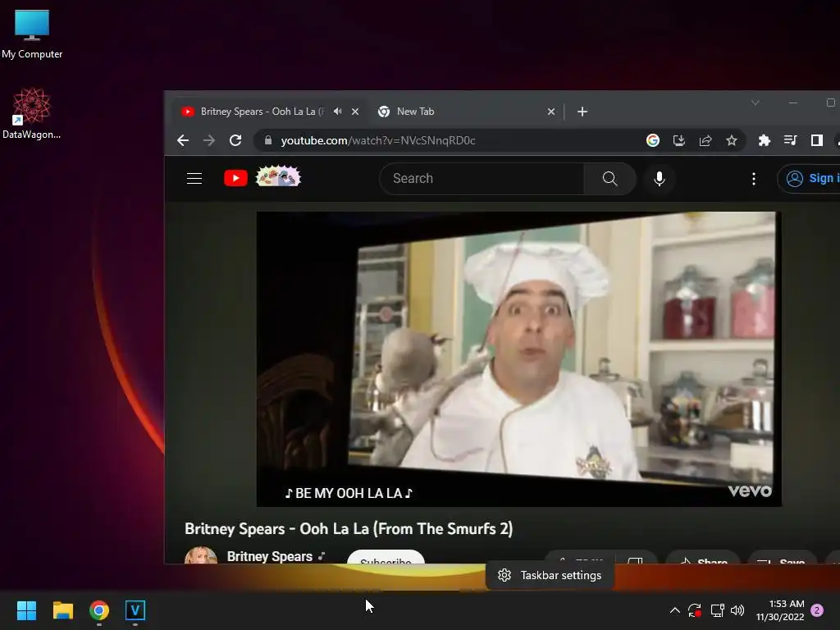Image resolution: width=840 pixels, height=630 pixels.
Task: Focus the YouTube Search field
Action: [x=482, y=178]
